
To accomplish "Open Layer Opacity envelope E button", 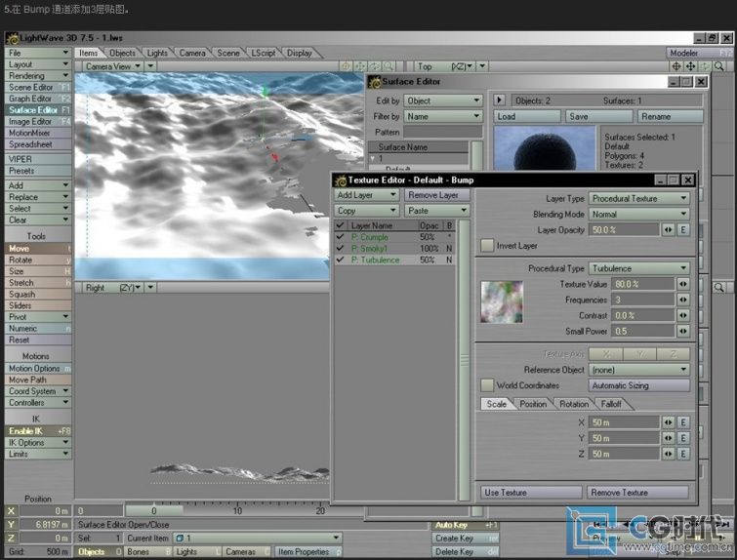I will click(683, 229).
